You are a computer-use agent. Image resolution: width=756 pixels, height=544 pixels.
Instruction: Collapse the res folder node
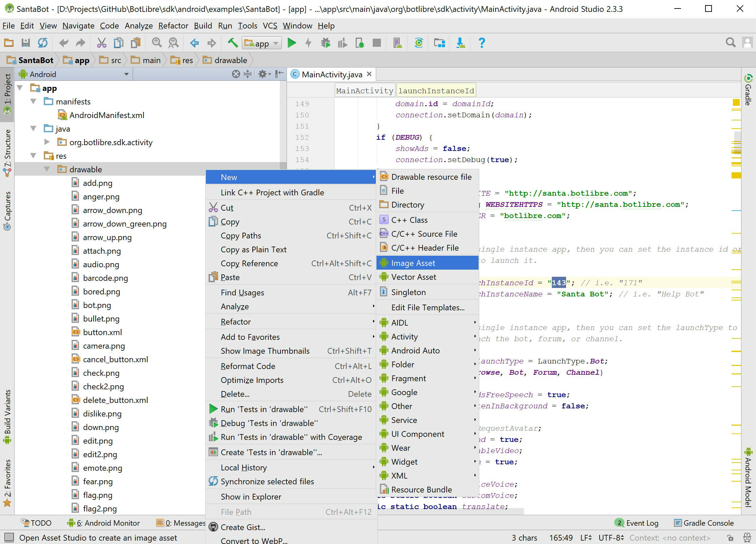[33, 156]
